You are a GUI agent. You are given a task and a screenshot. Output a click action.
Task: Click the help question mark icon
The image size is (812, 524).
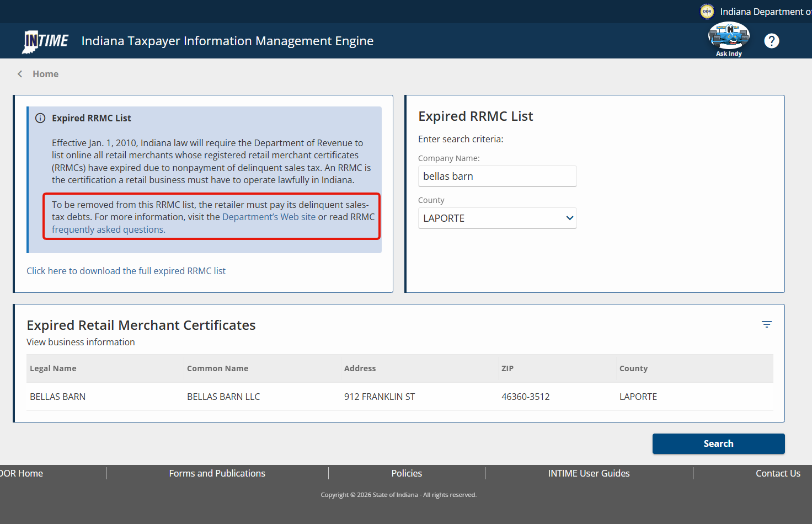pyautogui.click(x=771, y=41)
